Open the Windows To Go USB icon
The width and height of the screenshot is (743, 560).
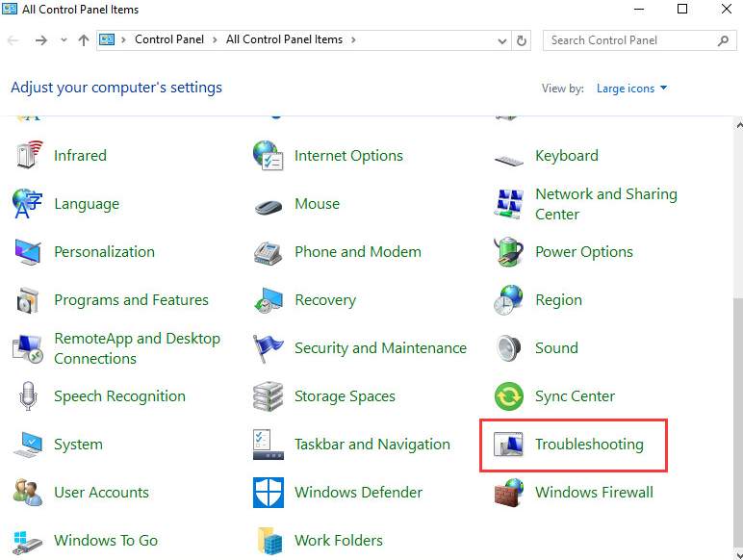[28, 542]
